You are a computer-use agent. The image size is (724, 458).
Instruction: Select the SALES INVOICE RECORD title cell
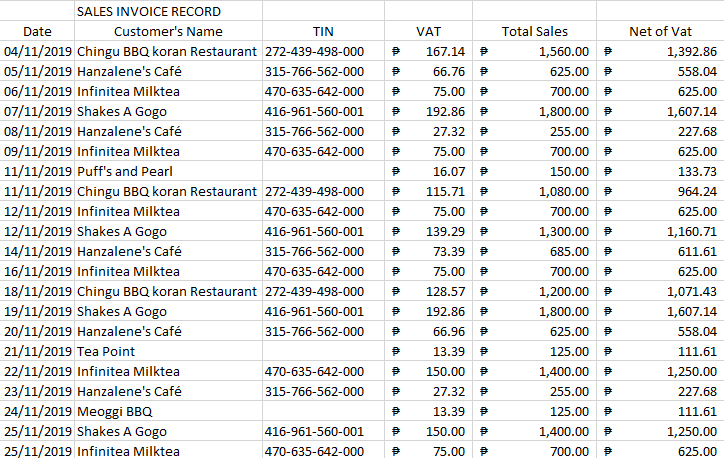coord(148,12)
